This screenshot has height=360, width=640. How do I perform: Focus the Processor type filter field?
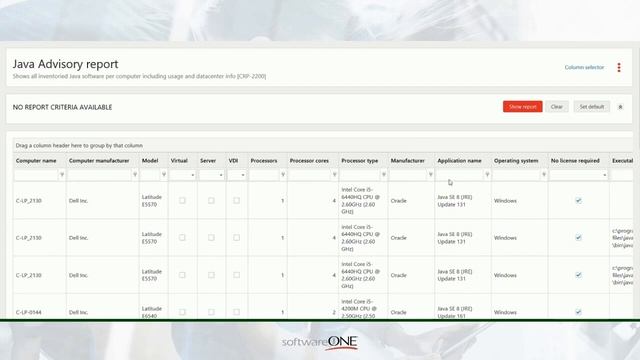360,175
